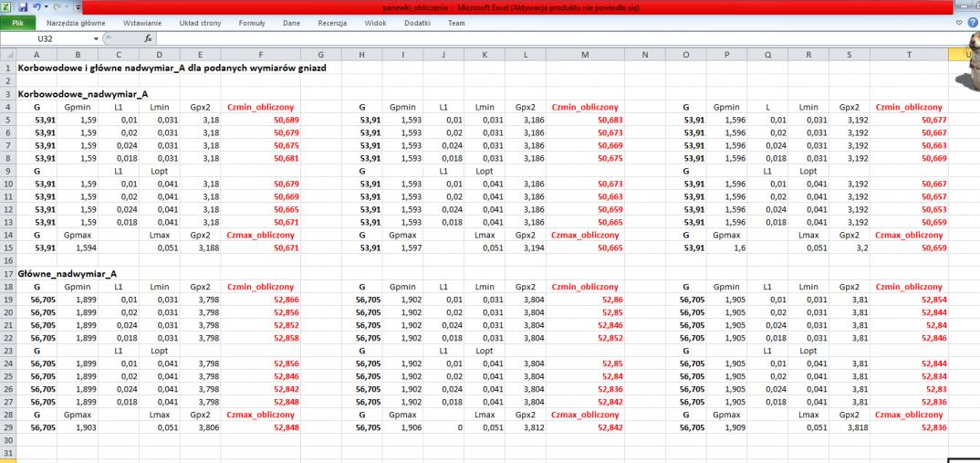Select cell J29 containing 0

pos(443,427)
